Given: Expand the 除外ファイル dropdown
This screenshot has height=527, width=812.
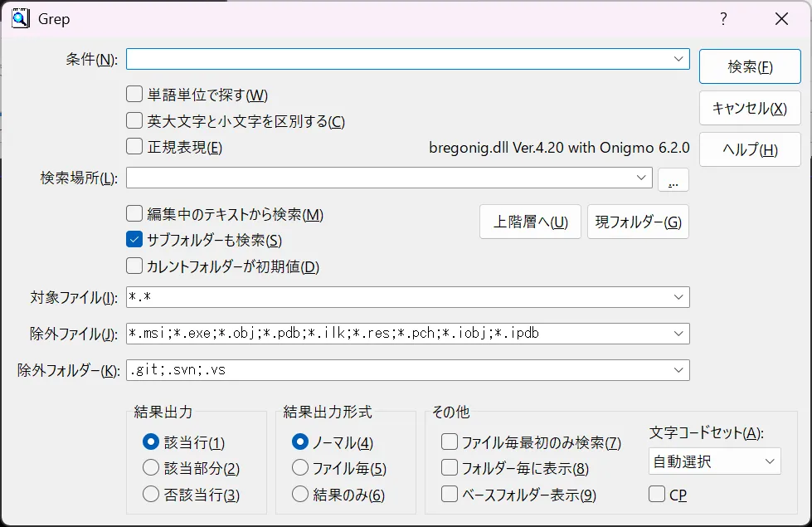Looking at the screenshot, I should pos(679,334).
